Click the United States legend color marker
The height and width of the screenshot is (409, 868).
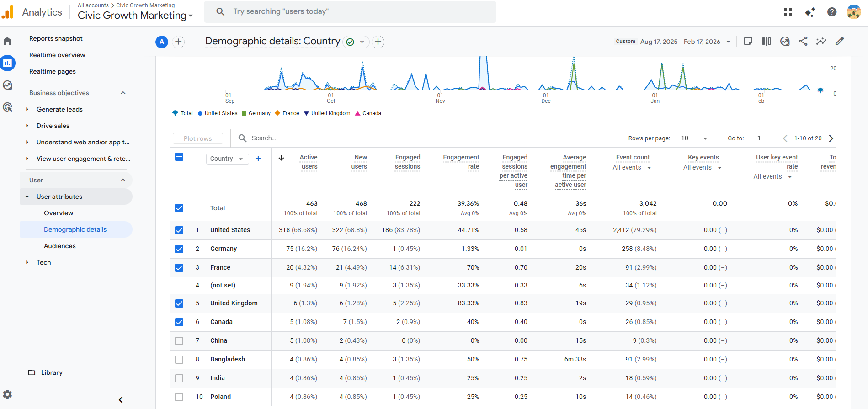(200, 113)
